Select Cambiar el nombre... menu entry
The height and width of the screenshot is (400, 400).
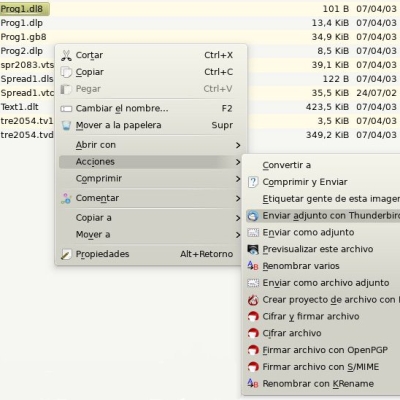151,109
